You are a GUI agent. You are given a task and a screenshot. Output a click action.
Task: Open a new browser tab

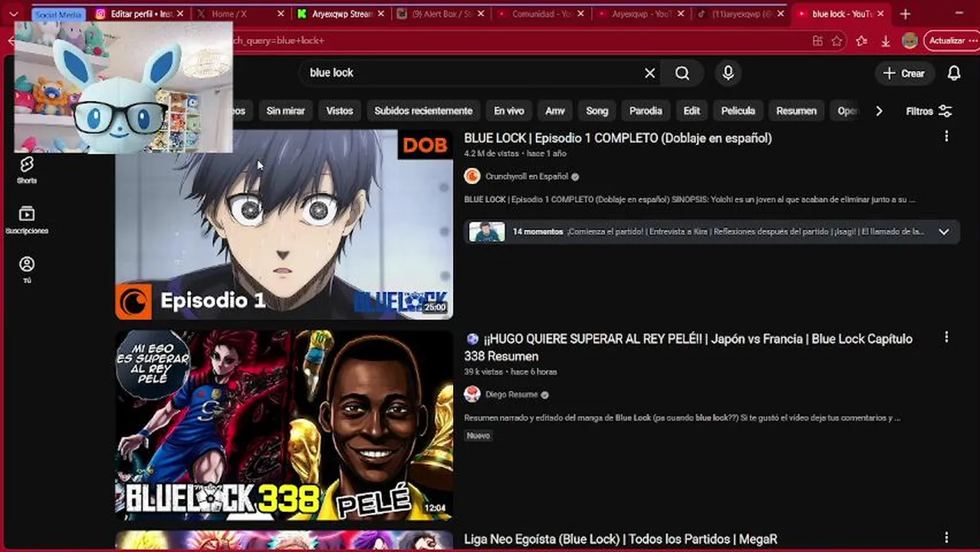[905, 14]
